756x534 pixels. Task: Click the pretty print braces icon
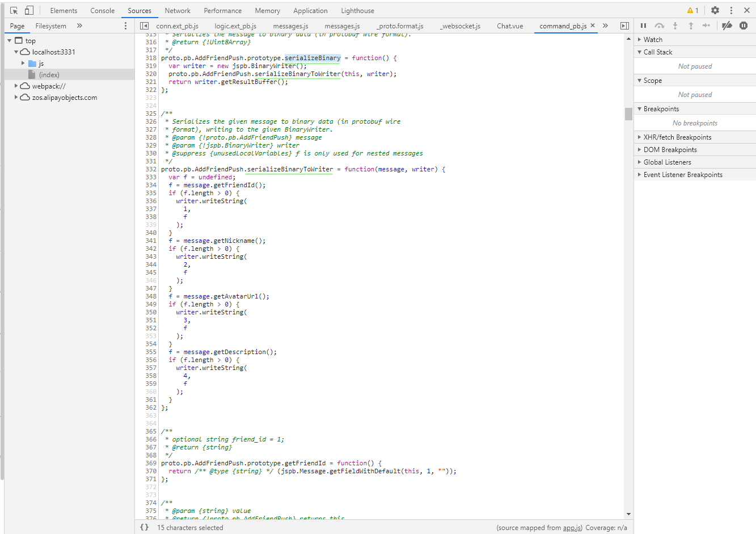tap(144, 527)
